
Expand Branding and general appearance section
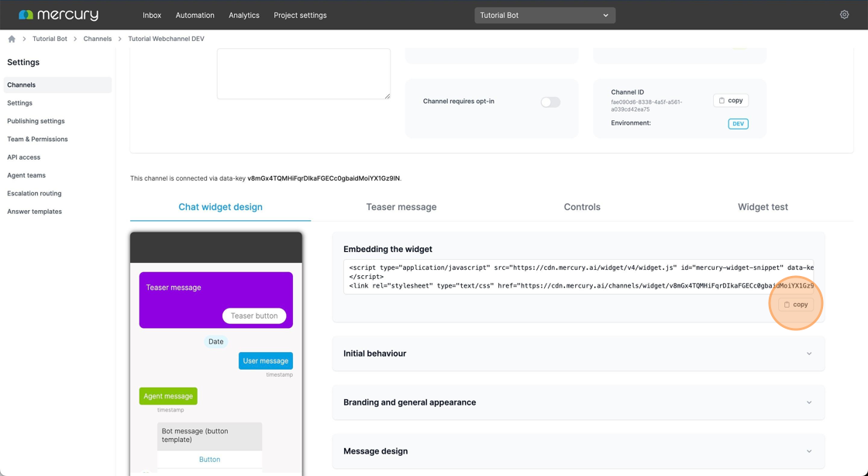click(x=578, y=402)
